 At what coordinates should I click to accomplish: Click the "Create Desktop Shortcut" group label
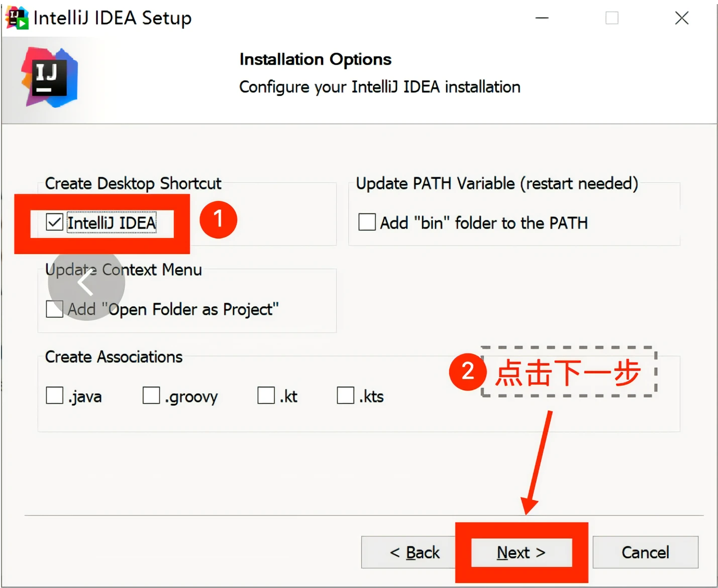click(x=133, y=184)
